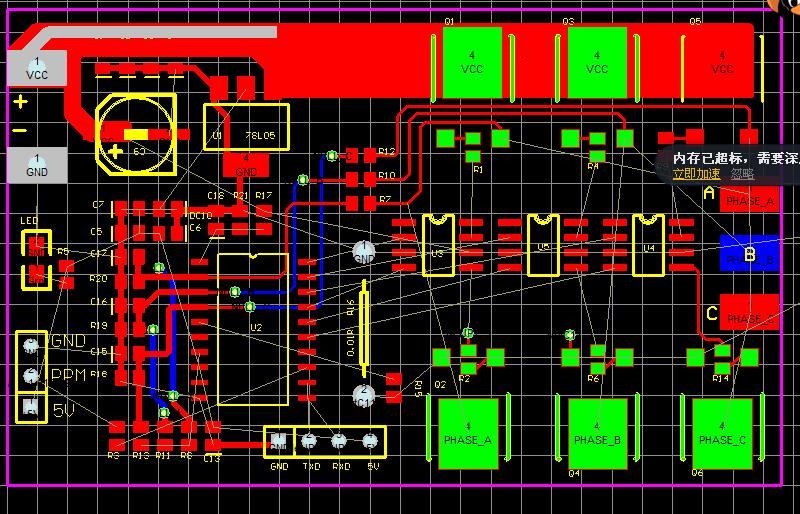
Task: Click the round GND test pad near U3
Action: tap(364, 252)
